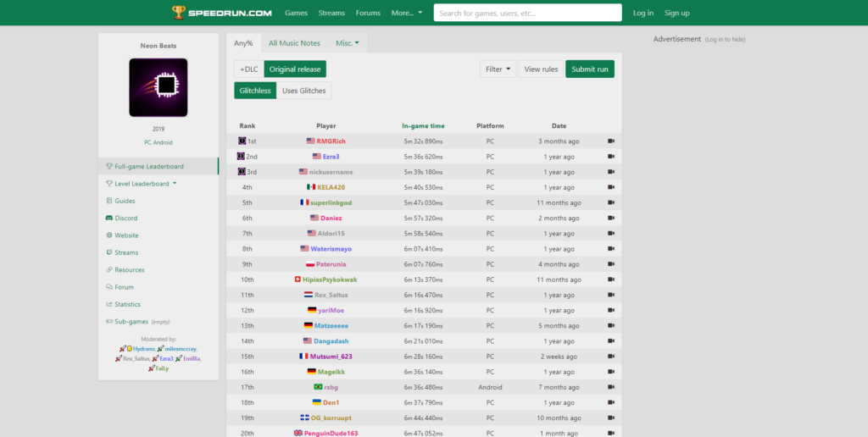868x437 pixels.
Task: Open video icon for Daniez's run
Action: pos(611,218)
